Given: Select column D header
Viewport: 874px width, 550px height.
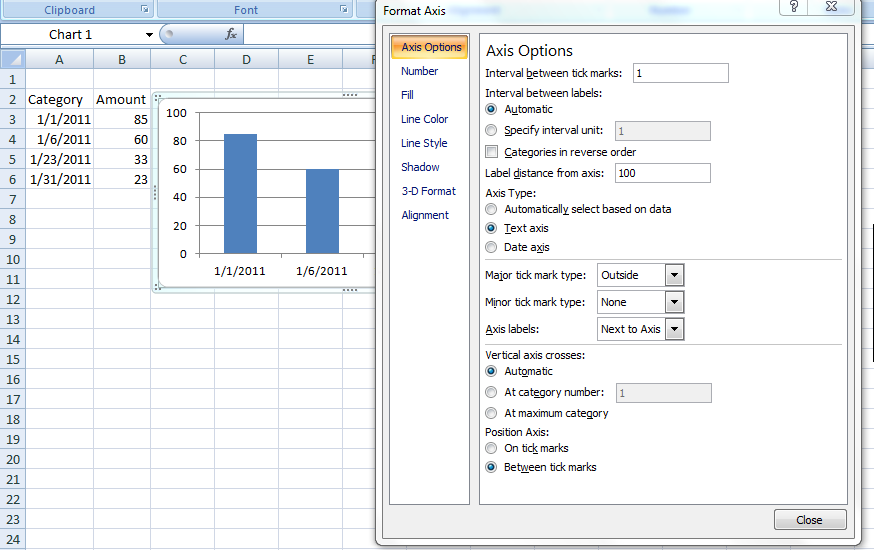Looking at the screenshot, I should (x=246, y=59).
